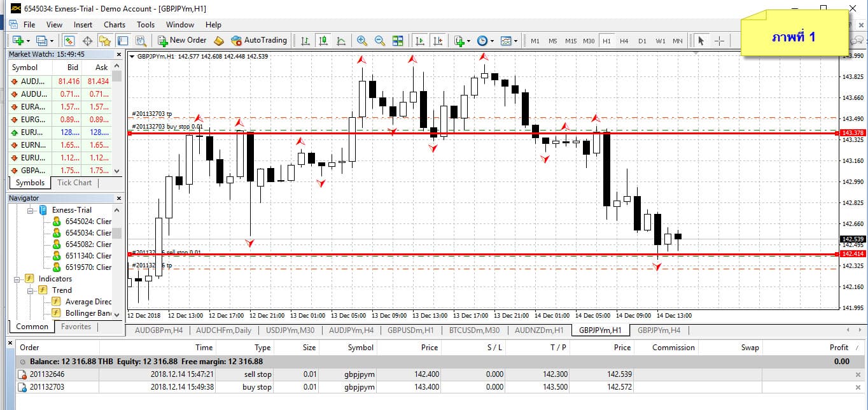Click the Zoom Out magnifier icon
The height and width of the screenshot is (410, 868).
pyautogui.click(x=380, y=41)
